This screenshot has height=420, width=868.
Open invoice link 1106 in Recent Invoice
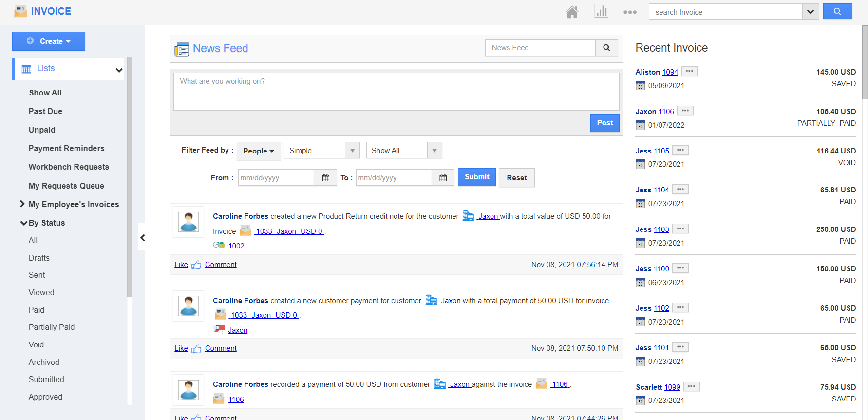point(666,111)
